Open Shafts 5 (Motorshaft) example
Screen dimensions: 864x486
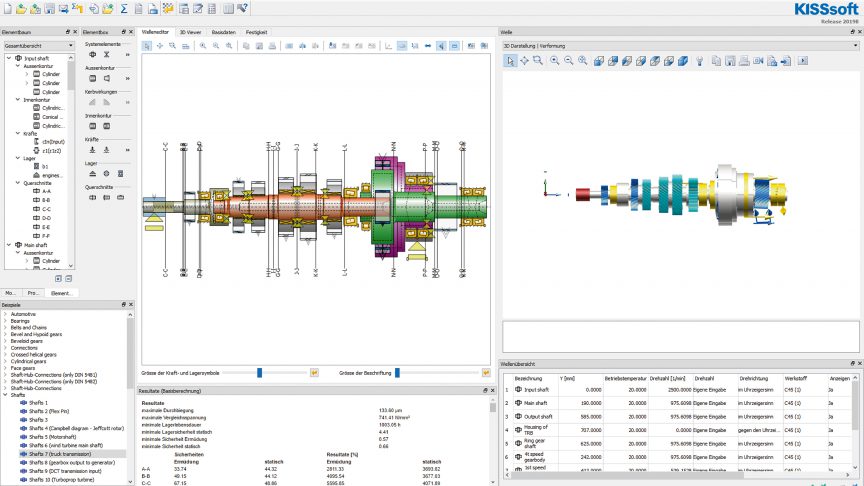52,437
